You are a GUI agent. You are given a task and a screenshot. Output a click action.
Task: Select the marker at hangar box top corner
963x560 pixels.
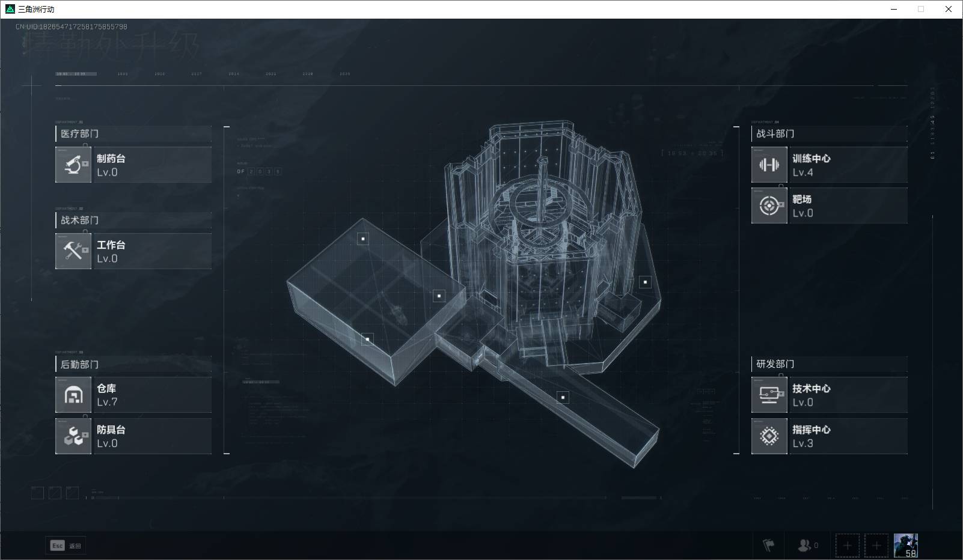pos(363,239)
